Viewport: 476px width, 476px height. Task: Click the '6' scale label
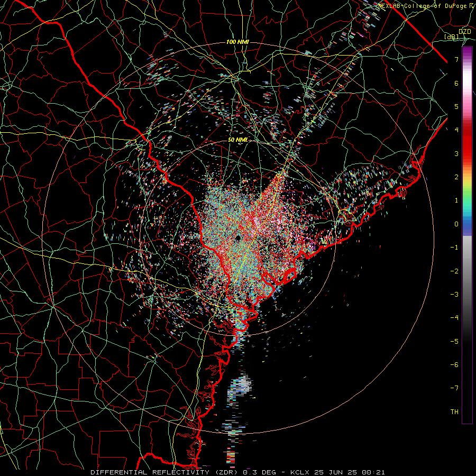pyautogui.click(x=456, y=83)
